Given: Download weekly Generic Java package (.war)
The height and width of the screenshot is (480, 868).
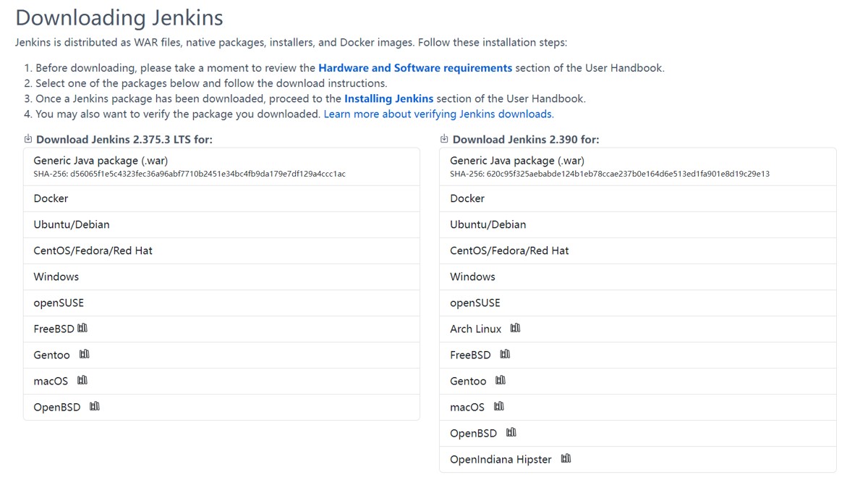Looking at the screenshot, I should tap(517, 161).
